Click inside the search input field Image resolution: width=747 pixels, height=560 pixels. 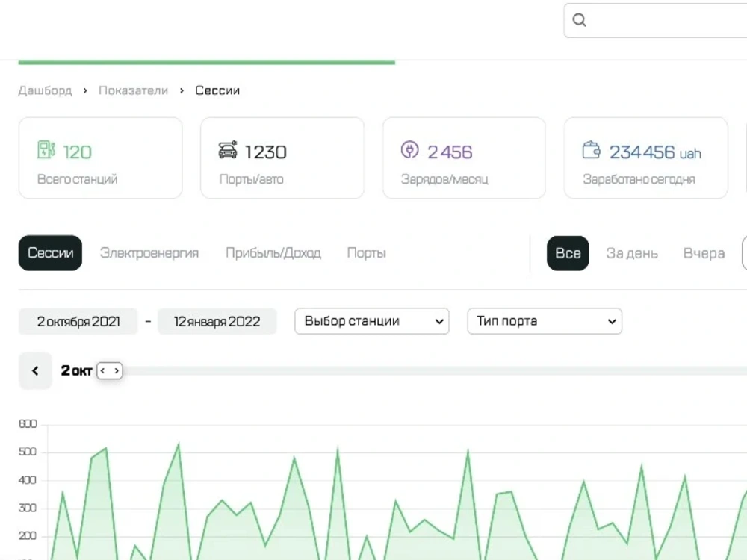point(657,20)
